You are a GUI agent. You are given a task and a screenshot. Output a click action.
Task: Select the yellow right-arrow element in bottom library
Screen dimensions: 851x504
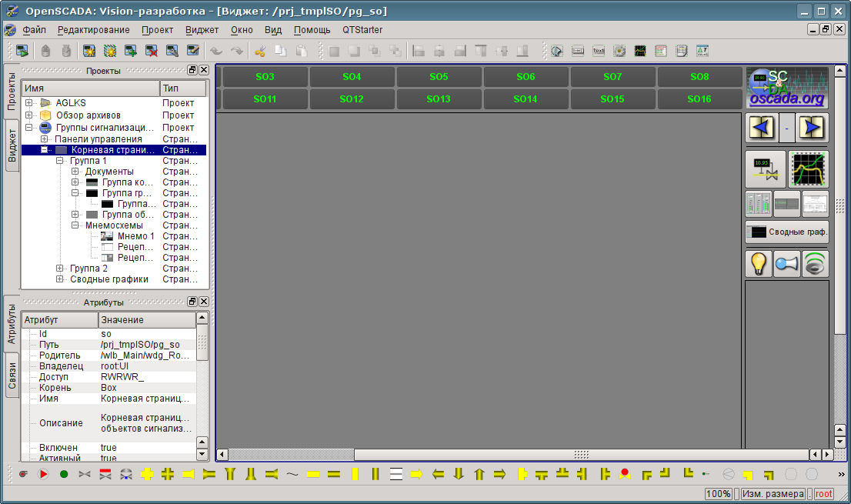(x=417, y=474)
